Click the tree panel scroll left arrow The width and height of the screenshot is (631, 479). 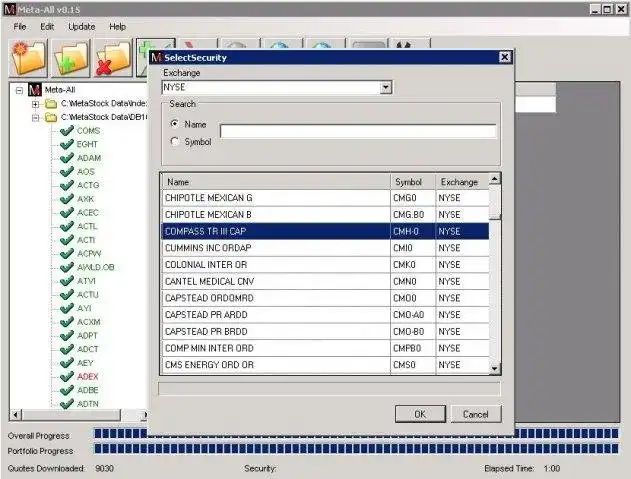pyautogui.click(x=15, y=414)
